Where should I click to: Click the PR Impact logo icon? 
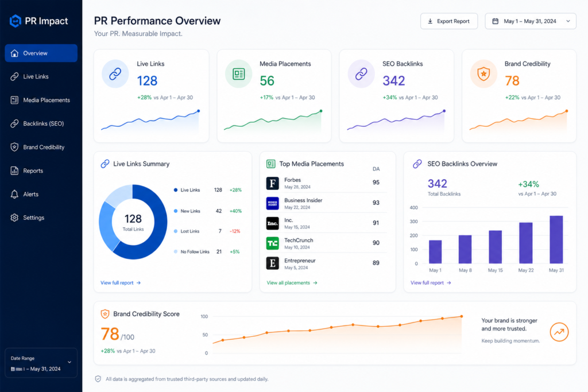[x=15, y=21]
